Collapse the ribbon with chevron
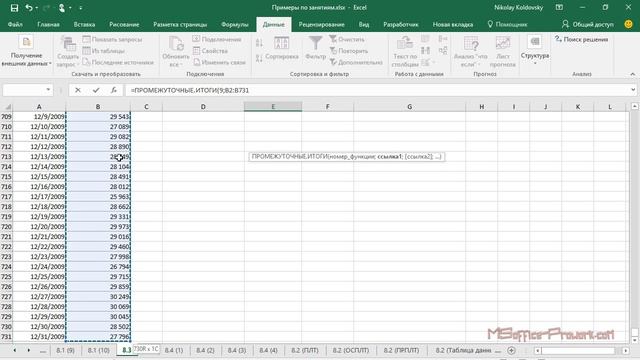 pyautogui.click(x=632, y=74)
